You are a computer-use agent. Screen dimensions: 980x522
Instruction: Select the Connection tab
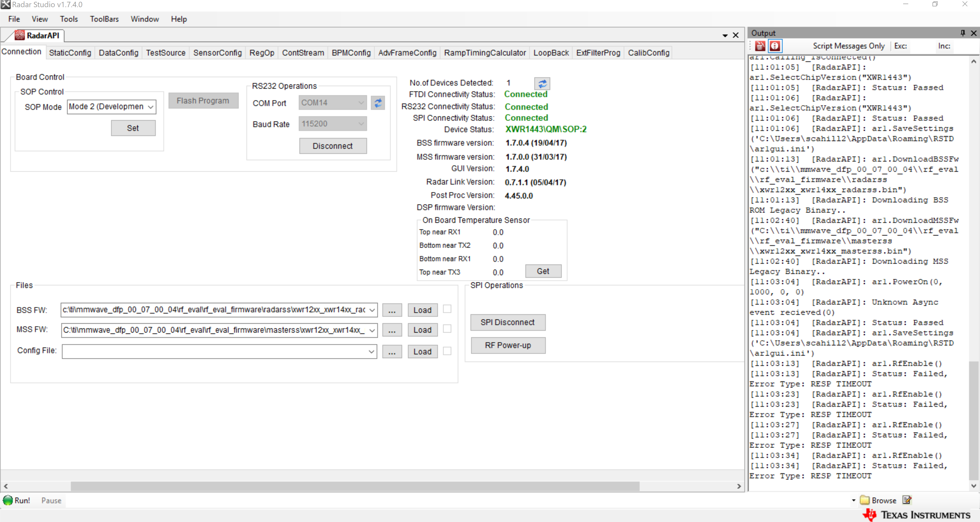pyautogui.click(x=22, y=52)
